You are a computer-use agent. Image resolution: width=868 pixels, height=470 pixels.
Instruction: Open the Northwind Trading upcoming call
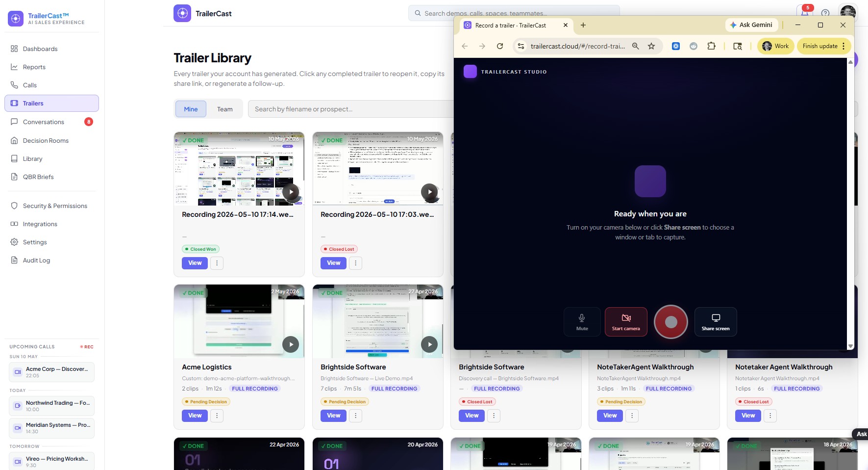pos(51,406)
